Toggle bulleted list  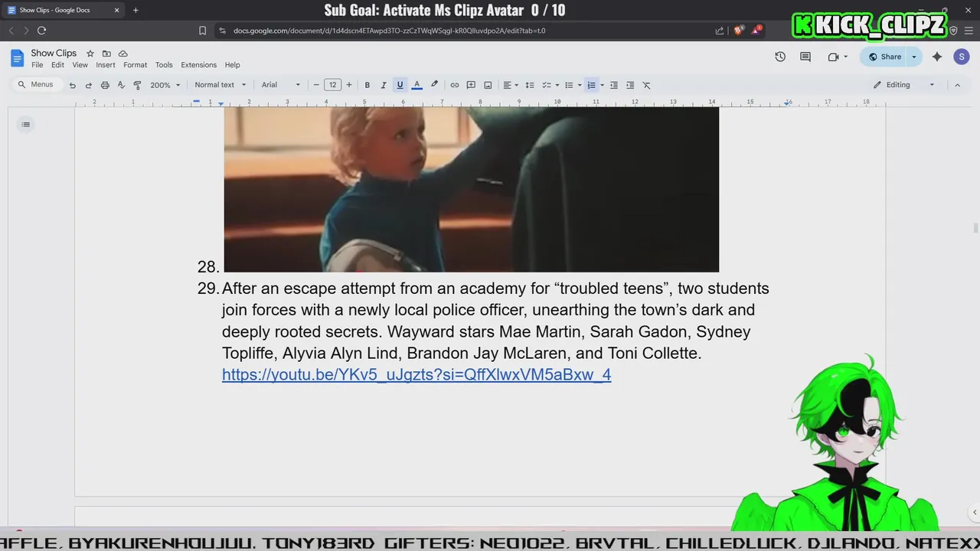(569, 85)
